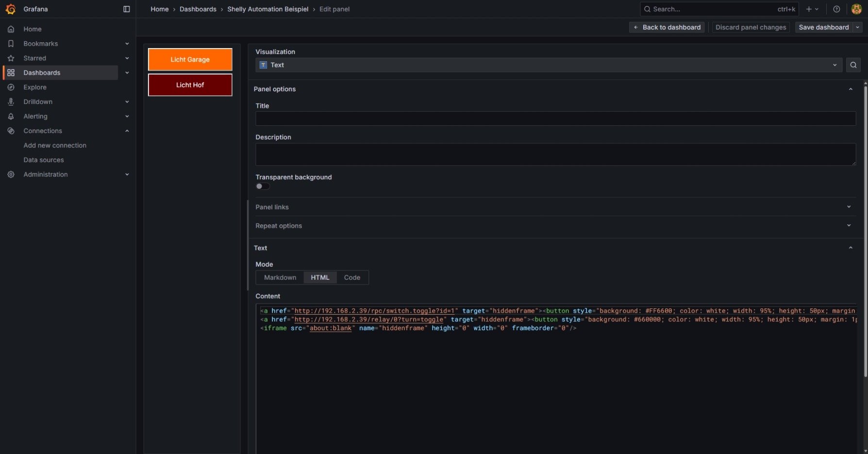
Task: Select Markdown mode
Action: [x=280, y=278]
